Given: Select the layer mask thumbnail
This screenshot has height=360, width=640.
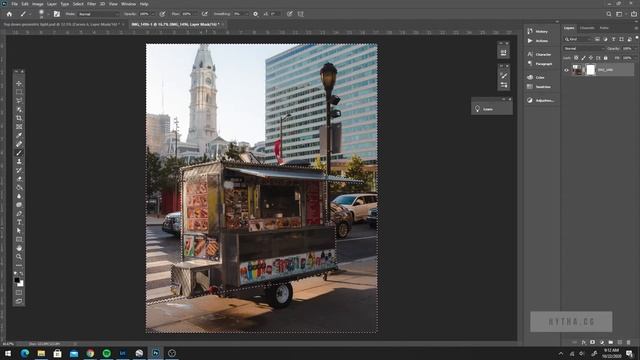Looking at the screenshot, I should (591, 70).
